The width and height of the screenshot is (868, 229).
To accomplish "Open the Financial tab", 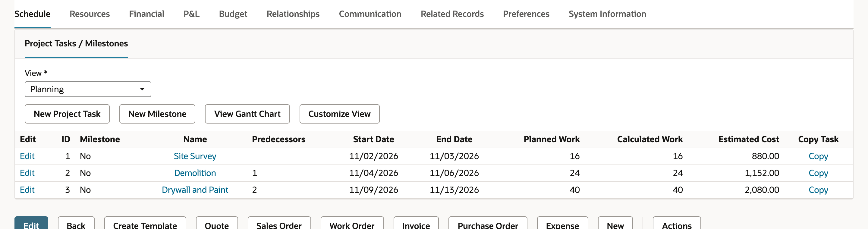I will (x=146, y=14).
